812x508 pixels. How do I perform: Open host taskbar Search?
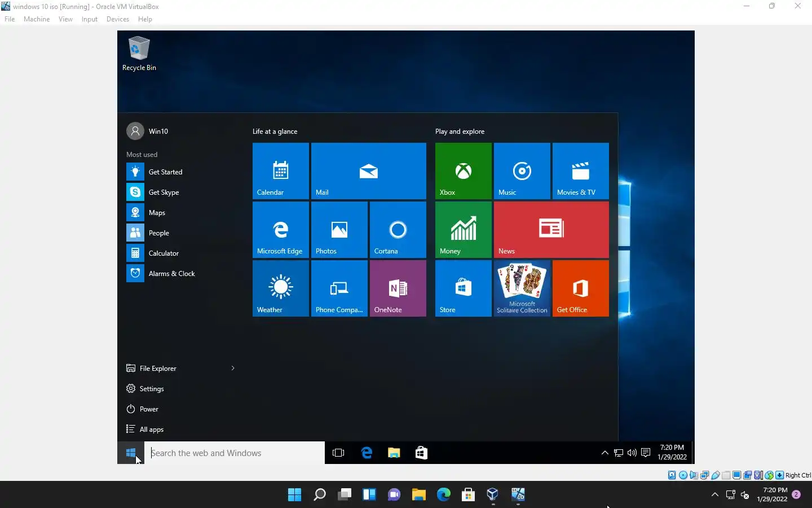coord(319,495)
